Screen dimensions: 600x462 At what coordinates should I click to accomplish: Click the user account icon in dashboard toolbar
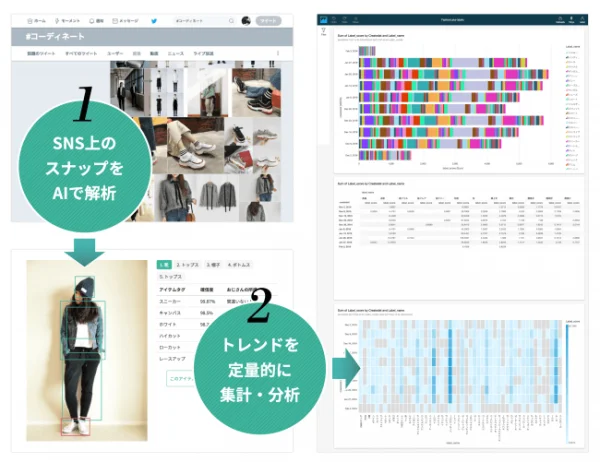pyautogui.click(x=582, y=20)
